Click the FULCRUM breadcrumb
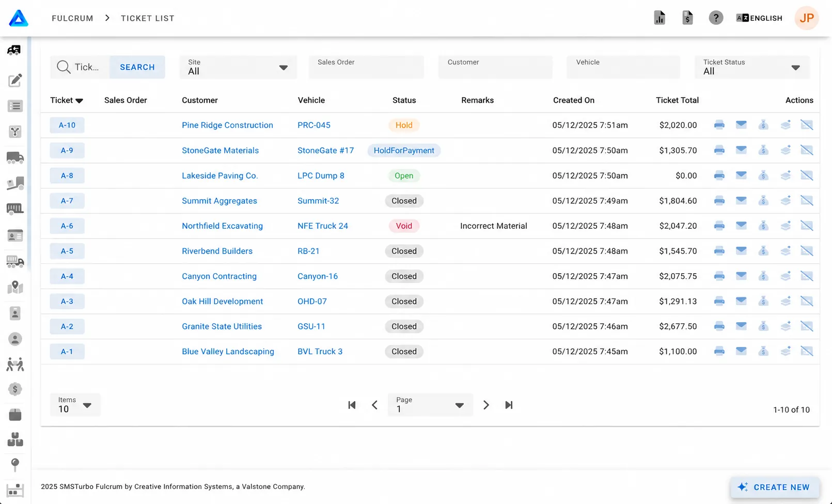 tap(72, 18)
